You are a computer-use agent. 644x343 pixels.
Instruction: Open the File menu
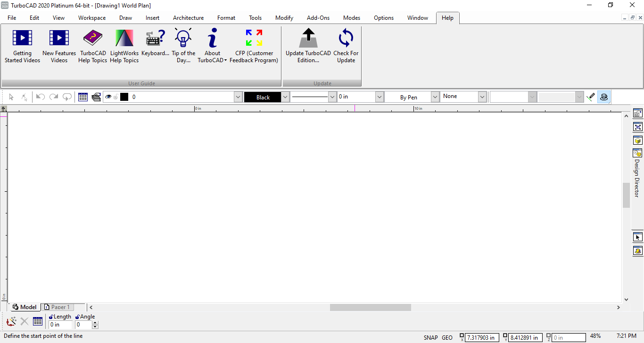pos(12,18)
